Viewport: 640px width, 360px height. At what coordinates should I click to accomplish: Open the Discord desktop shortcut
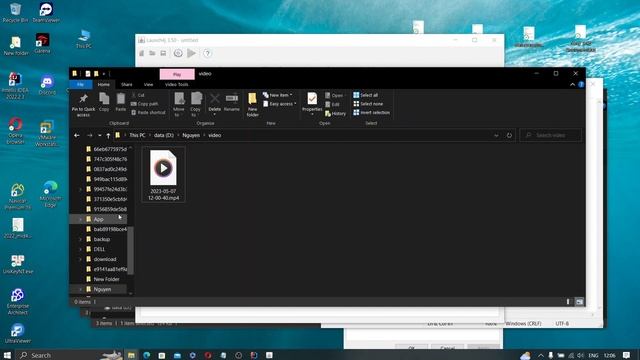click(x=47, y=85)
